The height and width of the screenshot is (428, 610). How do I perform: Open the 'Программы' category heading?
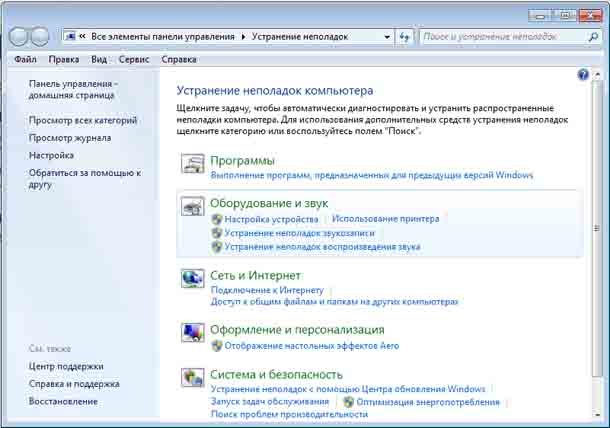(242, 160)
